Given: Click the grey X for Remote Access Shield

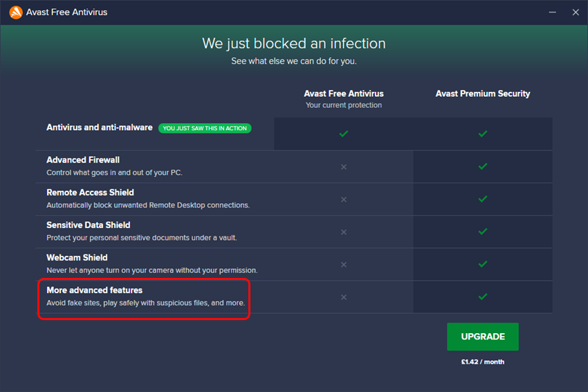Looking at the screenshot, I should click(344, 199).
